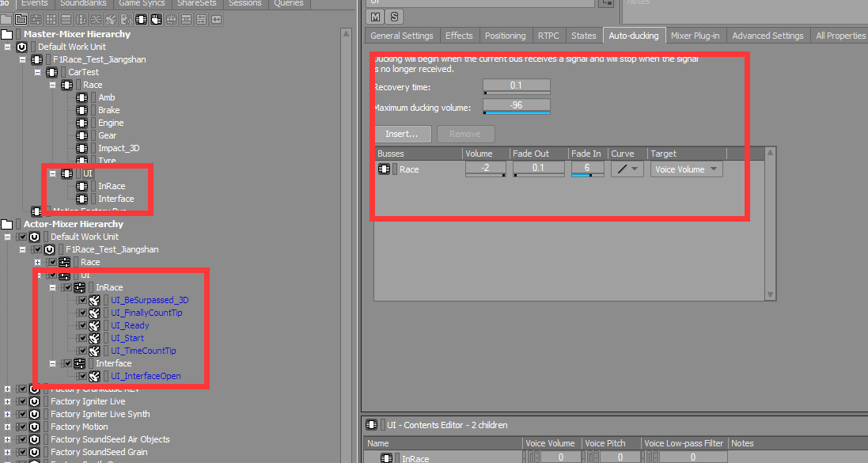The width and height of the screenshot is (868, 463).
Task: Click the last waveform filter icon in toolbar
Action: coord(216,19)
